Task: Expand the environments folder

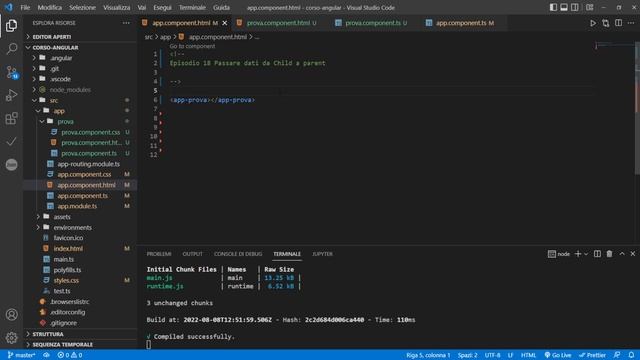Action: click(81, 227)
